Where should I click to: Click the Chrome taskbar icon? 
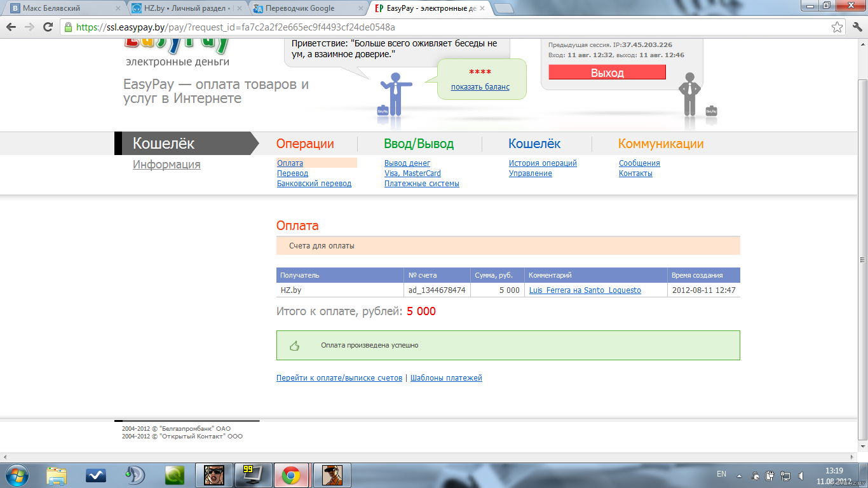point(292,475)
